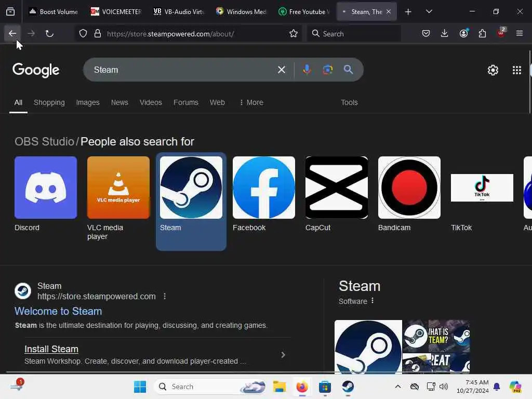Select the Images results tab

click(x=87, y=102)
